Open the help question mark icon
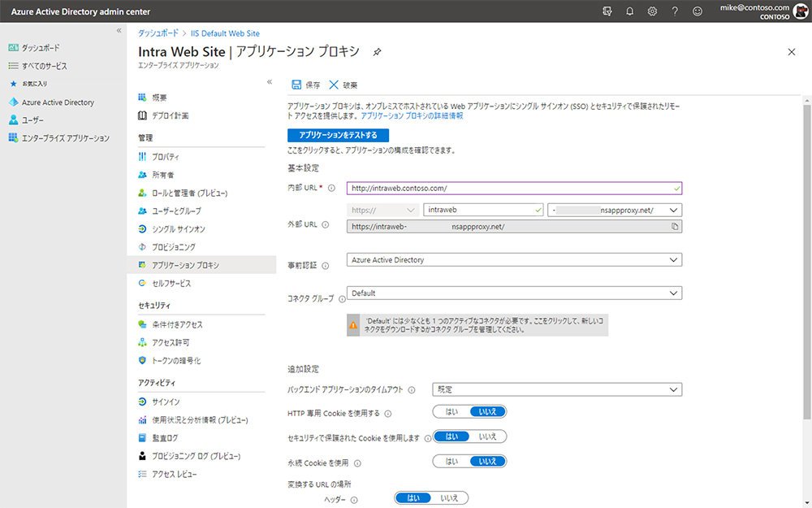The height and width of the screenshot is (508, 812). click(675, 11)
